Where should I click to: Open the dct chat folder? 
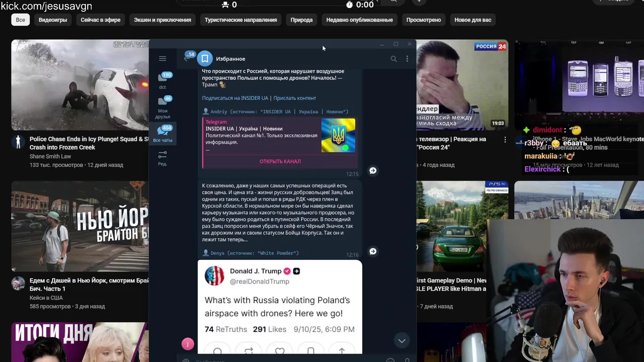pos(163,81)
